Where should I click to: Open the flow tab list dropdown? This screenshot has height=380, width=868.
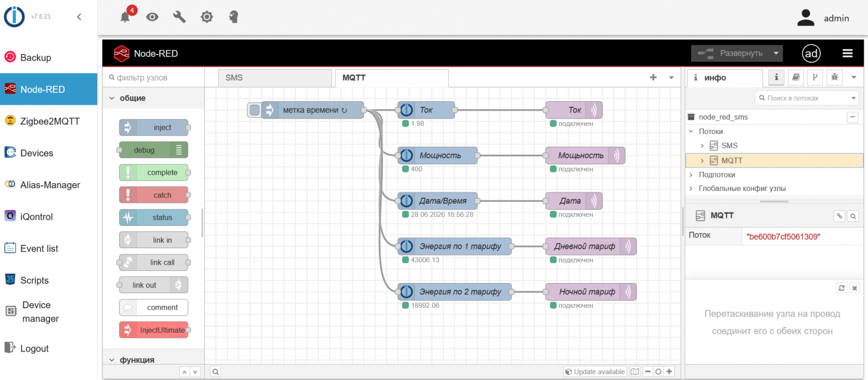tap(671, 78)
